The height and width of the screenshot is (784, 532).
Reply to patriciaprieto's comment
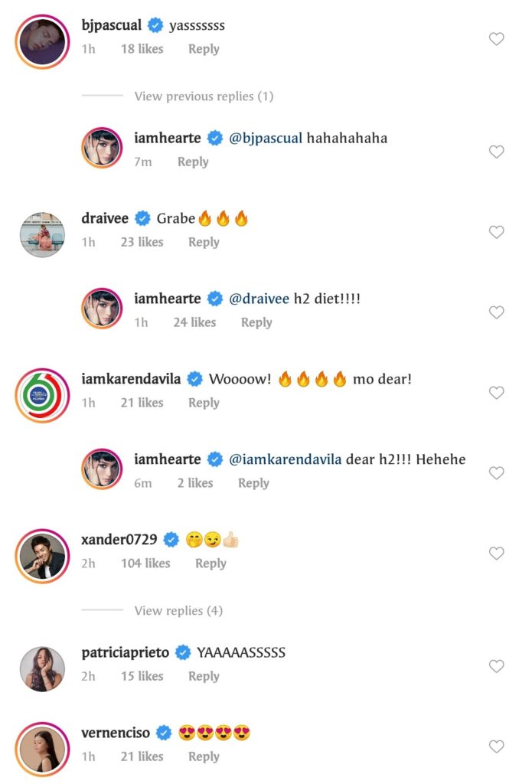click(x=204, y=676)
